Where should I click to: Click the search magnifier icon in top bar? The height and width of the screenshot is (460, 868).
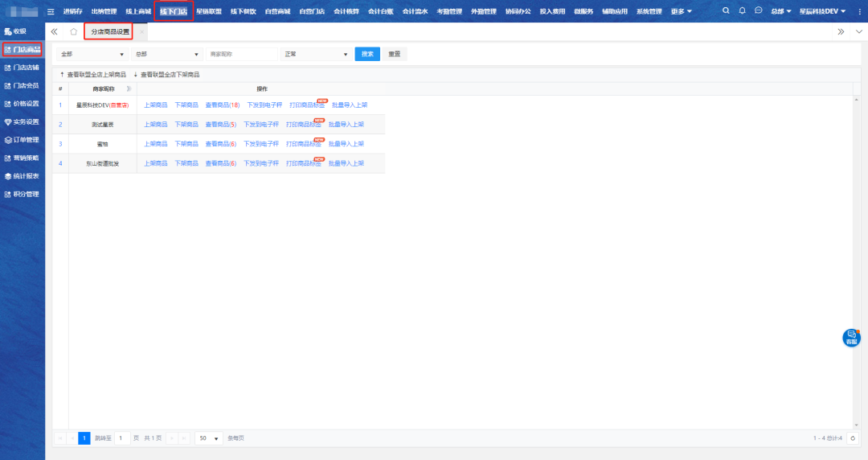(x=727, y=10)
